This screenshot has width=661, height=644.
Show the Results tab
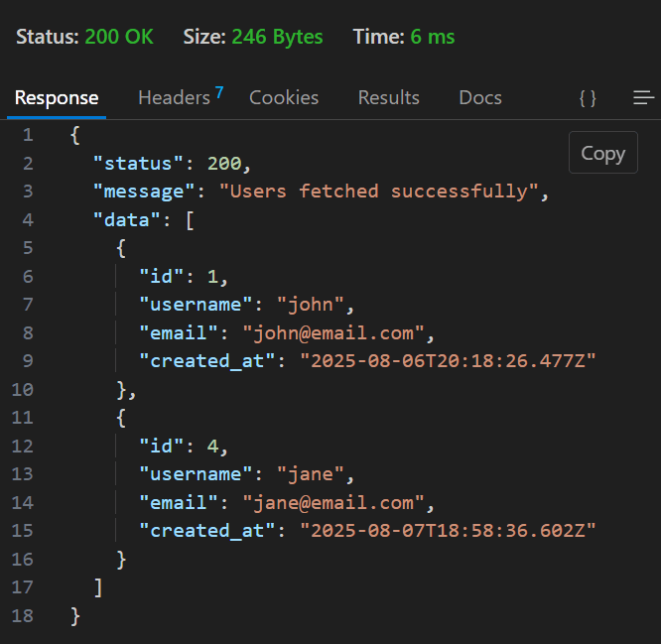(388, 98)
